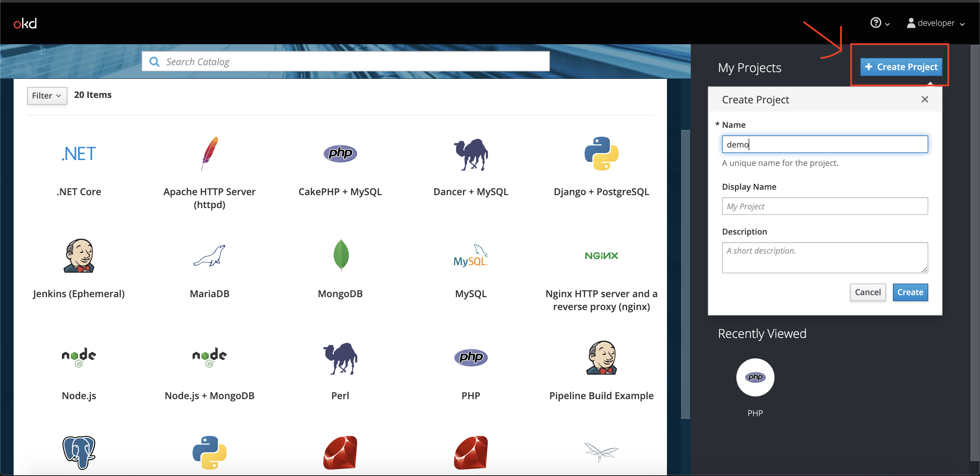
Task: Click the PHP recently viewed icon
Action: (x=755, y=377)
